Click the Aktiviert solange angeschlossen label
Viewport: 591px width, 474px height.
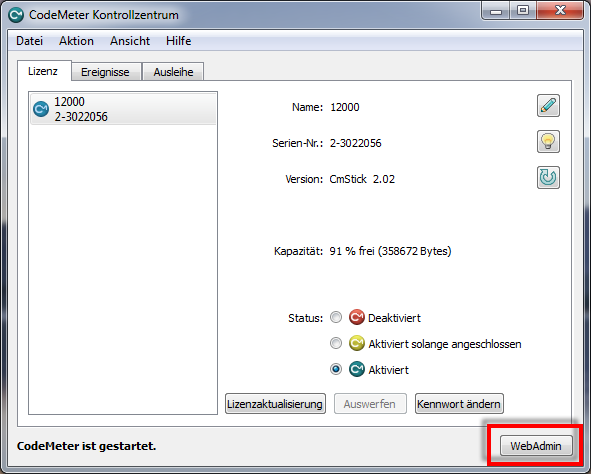[x=445, y=344]
